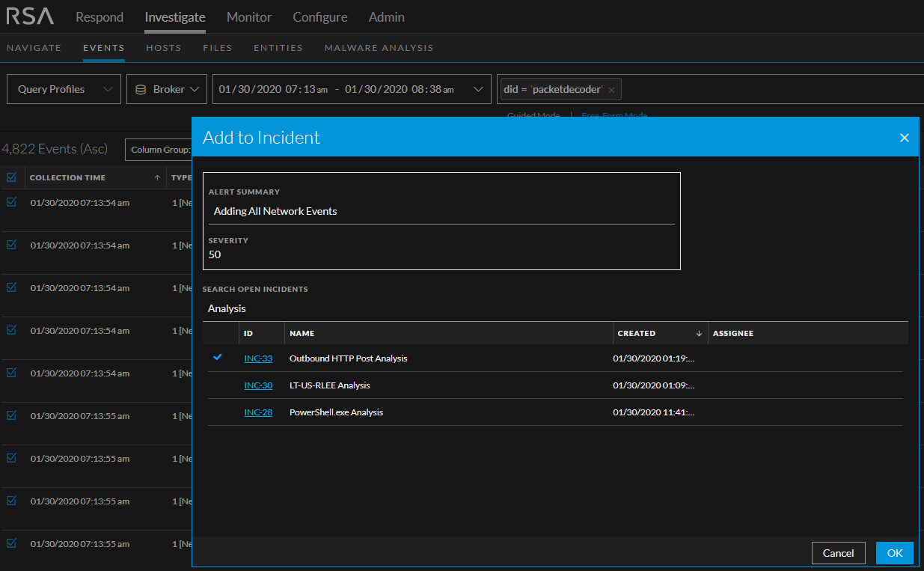The width and height of the screenshot is (924, 571).
Task: Uncheck the last visible event checkbox
Action: (11, 543)
